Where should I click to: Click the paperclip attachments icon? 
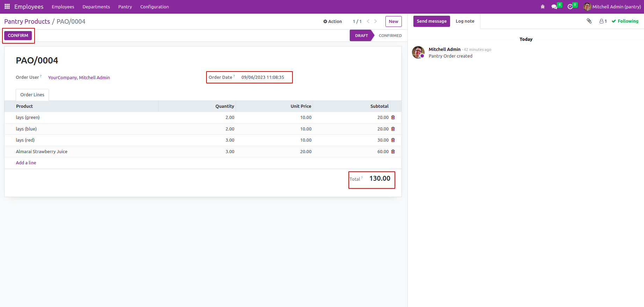click(x=589, y=21)
